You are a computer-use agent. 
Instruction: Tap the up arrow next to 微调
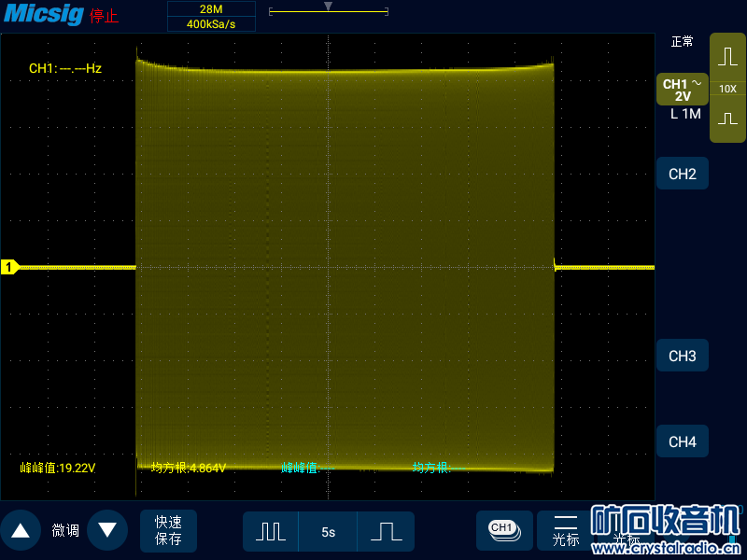[21, 530]
